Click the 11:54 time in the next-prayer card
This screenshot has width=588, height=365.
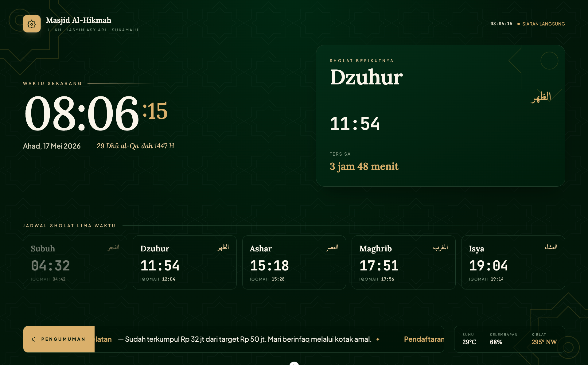point(355,124)
